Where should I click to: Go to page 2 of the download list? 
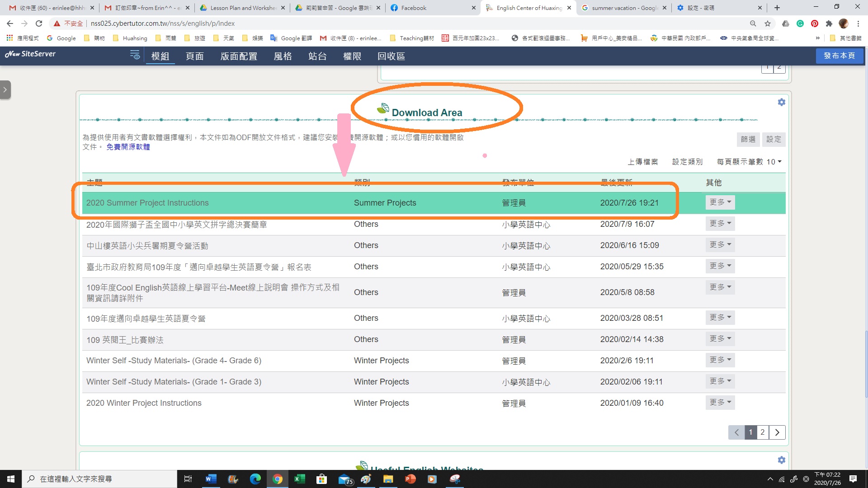pyautogui.click(x=763, y=432)
